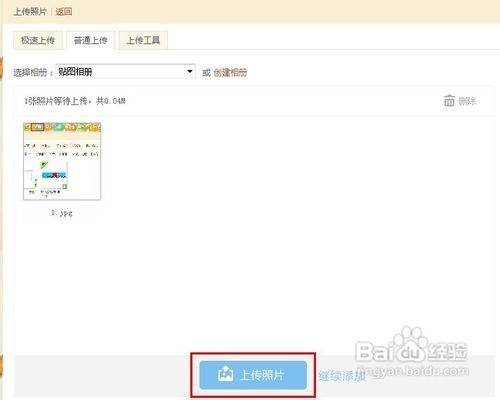Click the 删除 text beside the trash icon
This screenshot has width=500, height=400.
467,101
